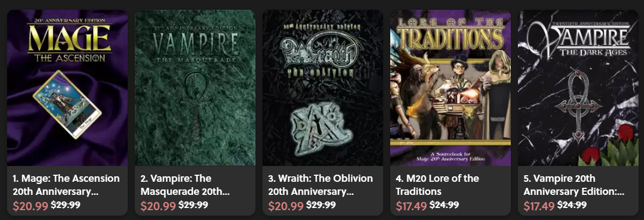Click the $20.99 sale price under Vampire Masquerade
The height and width of the screenshot is (220, 644).
pyautogui.click(x=158, y=206)
